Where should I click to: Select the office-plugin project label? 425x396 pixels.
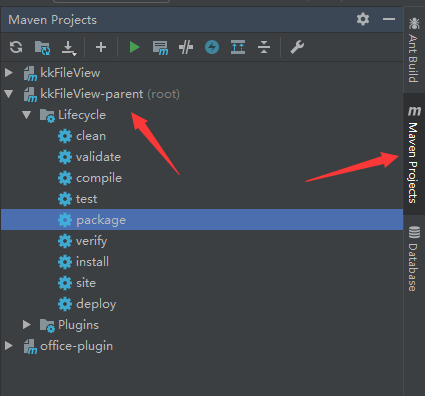click(76, 346)
